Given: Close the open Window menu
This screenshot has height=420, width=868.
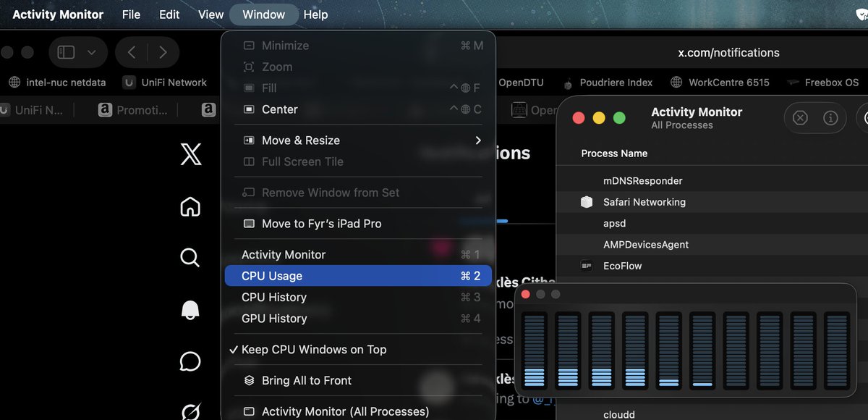Looking at the screenshot, I should 263,14.
